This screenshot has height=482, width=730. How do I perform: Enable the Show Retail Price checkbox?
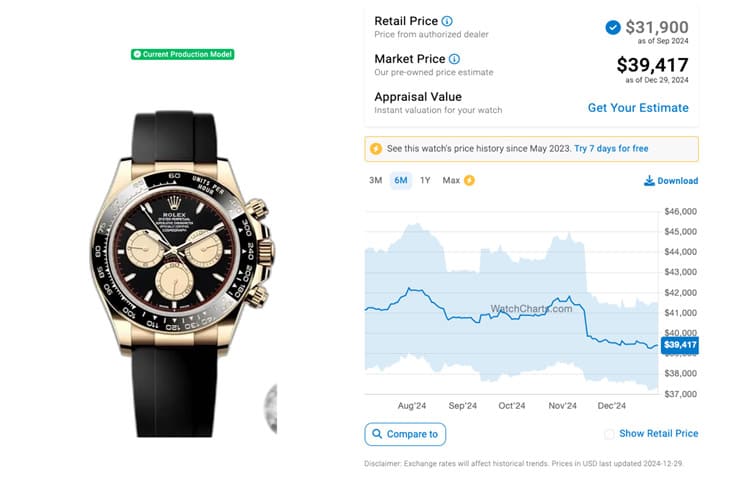click(609, 434)
